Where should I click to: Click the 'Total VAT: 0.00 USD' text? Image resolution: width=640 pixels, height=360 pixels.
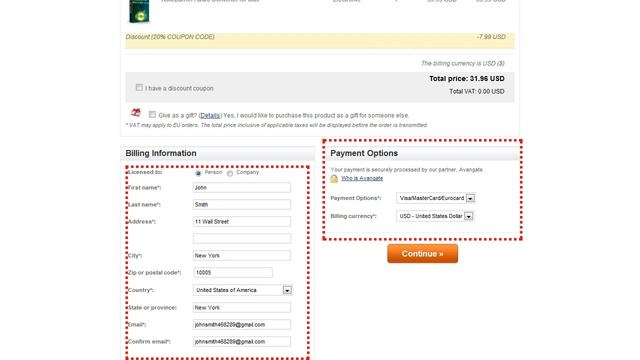(x=477, y=91)
